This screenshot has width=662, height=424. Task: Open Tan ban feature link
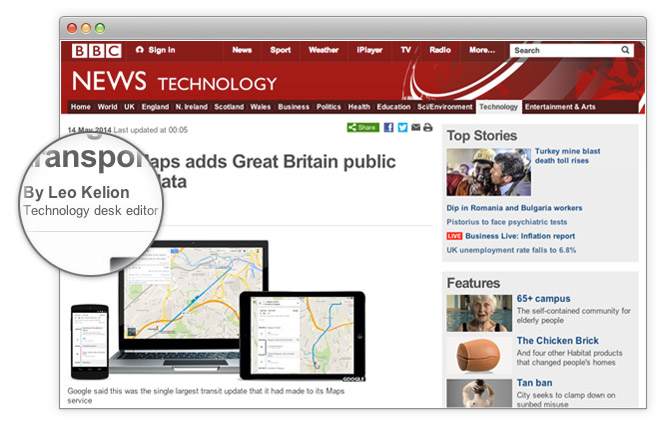click(x=534, y=383)
